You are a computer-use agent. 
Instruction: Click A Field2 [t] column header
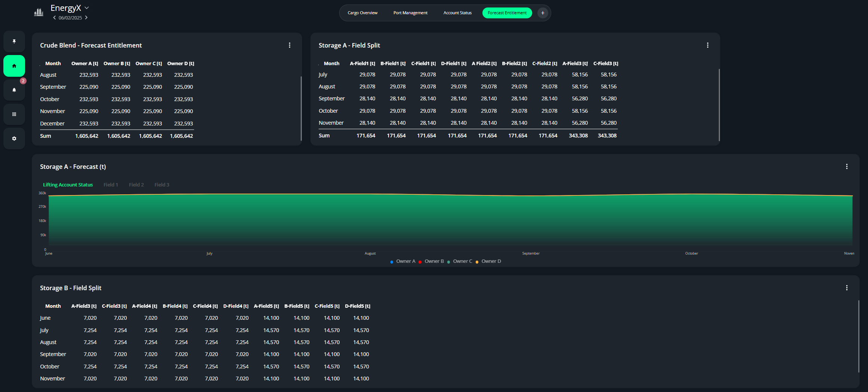484,64
